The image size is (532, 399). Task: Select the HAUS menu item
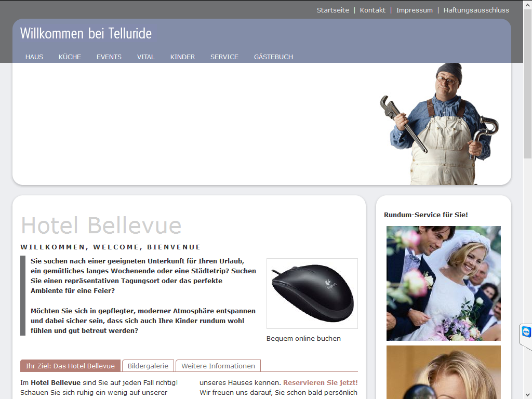[x=34, y=57]
